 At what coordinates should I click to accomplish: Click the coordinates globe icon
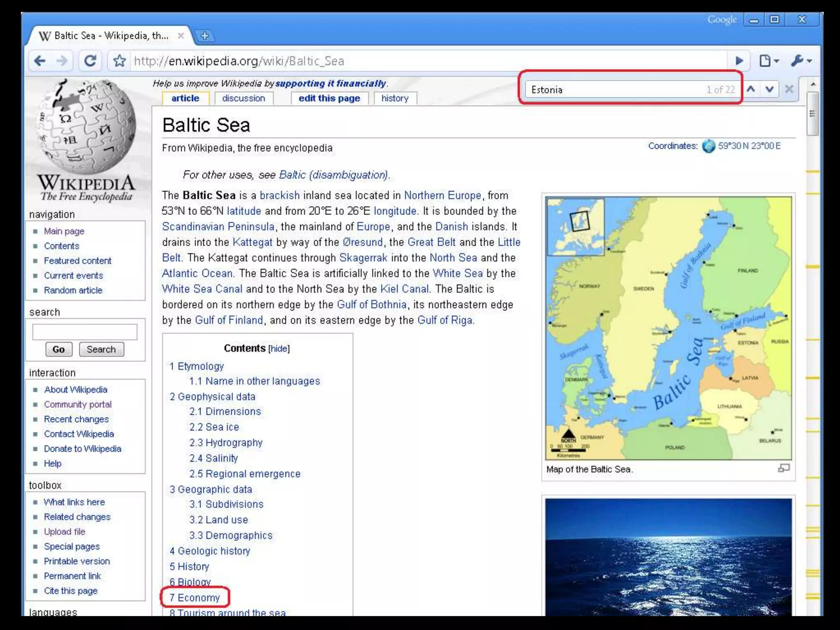pos(708,146)
